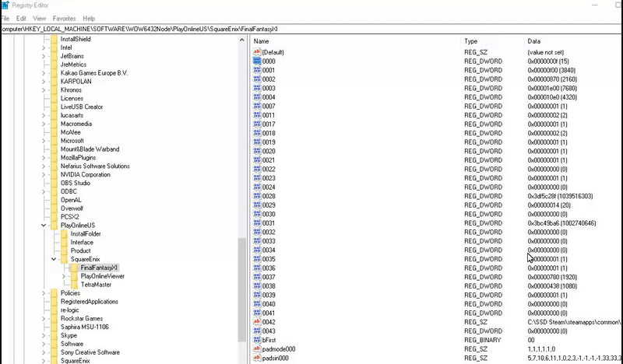
Task: Expand the NVIDIA Corporation tree node
Action: tap(44, 175)
